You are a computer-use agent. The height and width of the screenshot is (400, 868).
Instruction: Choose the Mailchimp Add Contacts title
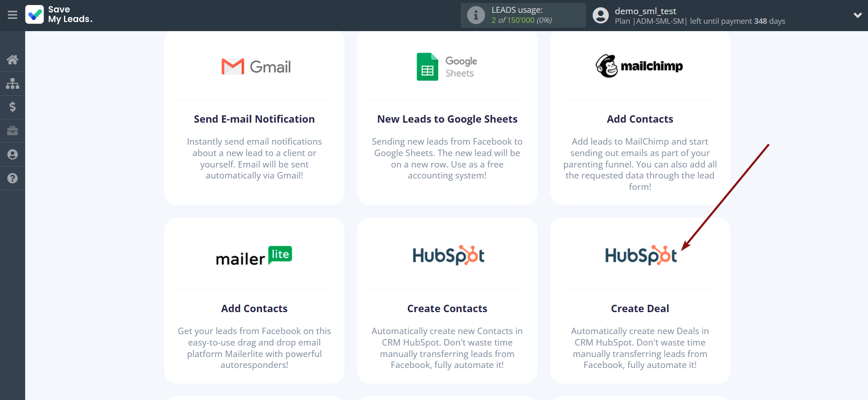[639, 119]
